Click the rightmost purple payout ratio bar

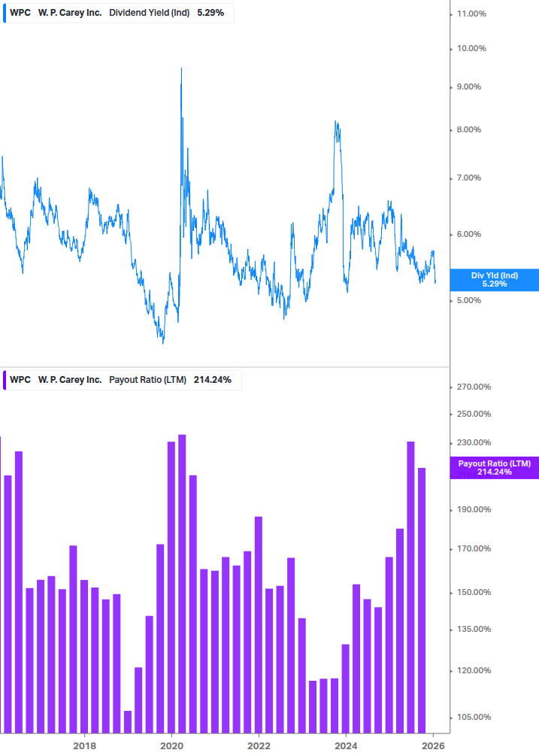tap(422, 600)
